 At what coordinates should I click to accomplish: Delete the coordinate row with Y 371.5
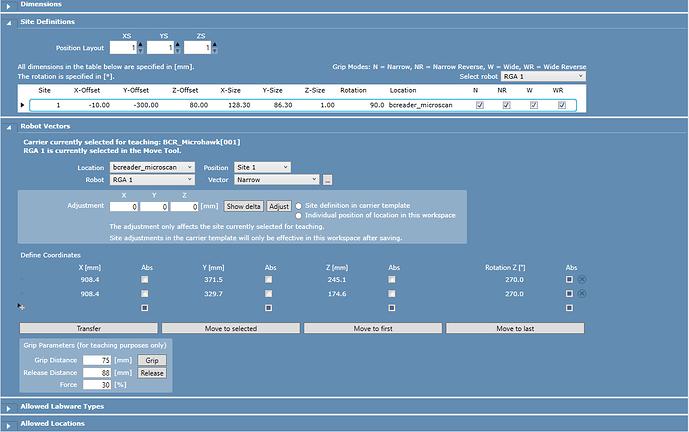582,280
